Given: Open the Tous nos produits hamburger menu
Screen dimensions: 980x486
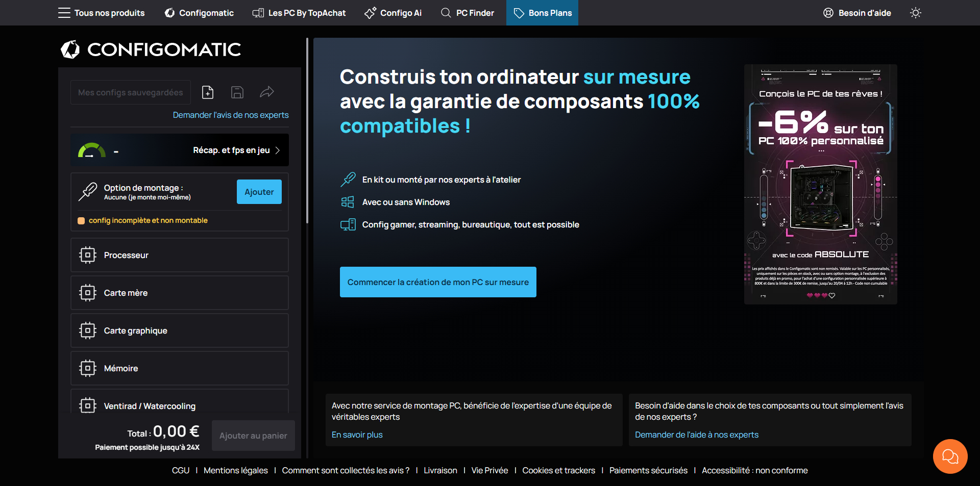Looking at the screenshot, I should [x=101, y=13].
